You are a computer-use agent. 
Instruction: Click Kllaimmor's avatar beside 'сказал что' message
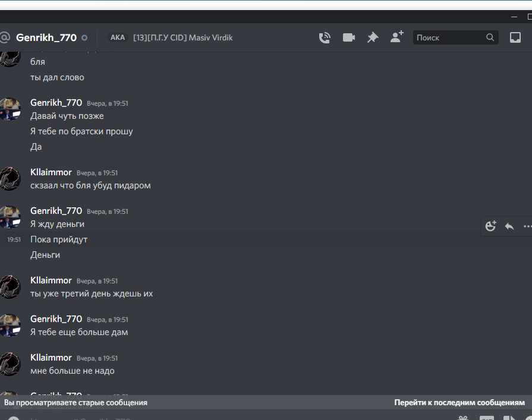[x=10, y=179]
